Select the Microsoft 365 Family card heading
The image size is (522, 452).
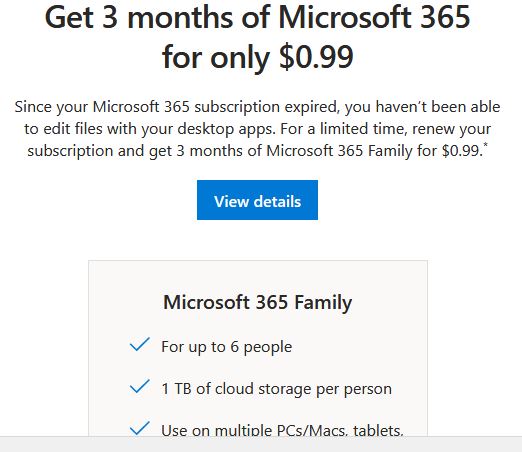tap(257, 303)
